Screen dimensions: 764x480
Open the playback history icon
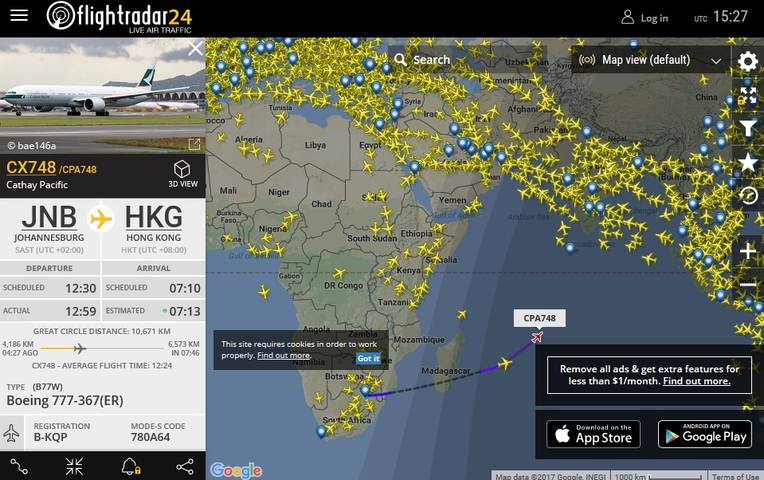tap(748, 195)
